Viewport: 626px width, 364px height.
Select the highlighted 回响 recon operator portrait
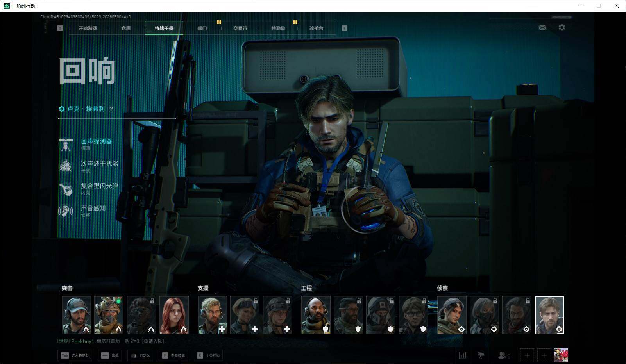point(549,315)
